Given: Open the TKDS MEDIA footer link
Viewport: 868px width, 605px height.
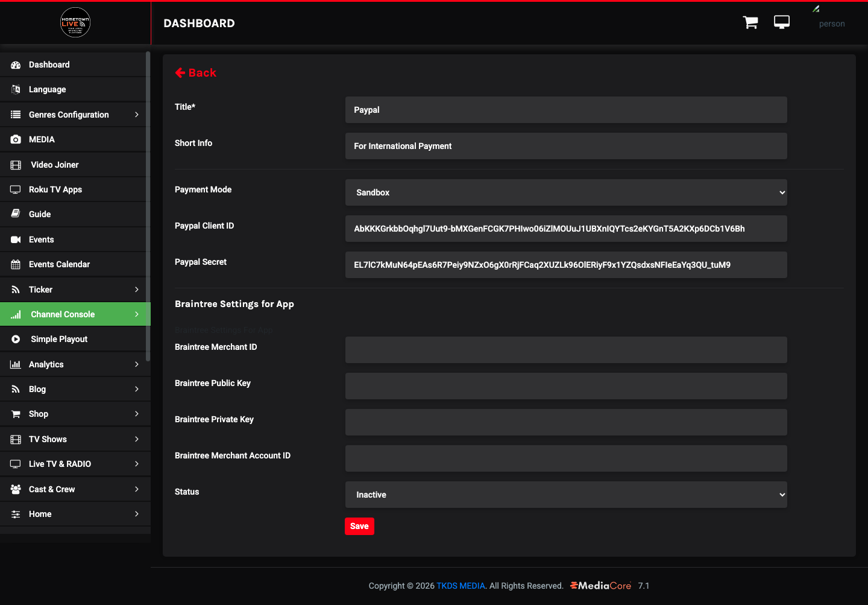Looking at the screenshot, I should 461,586.
